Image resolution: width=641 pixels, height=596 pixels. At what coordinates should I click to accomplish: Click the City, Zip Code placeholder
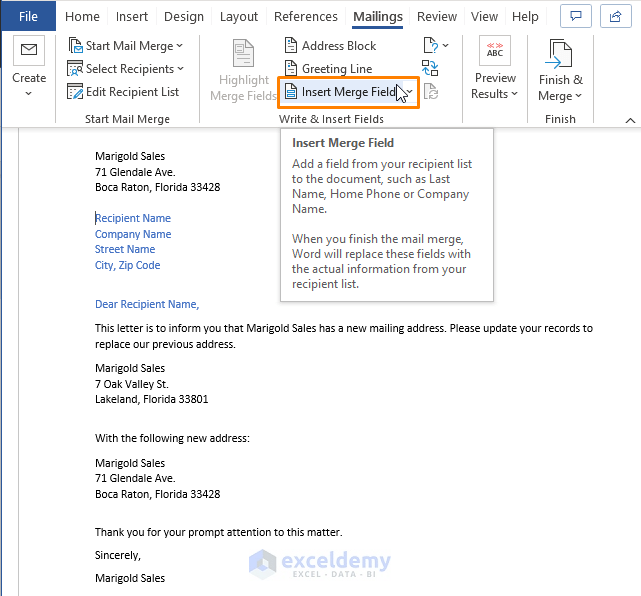pos(127,265)
